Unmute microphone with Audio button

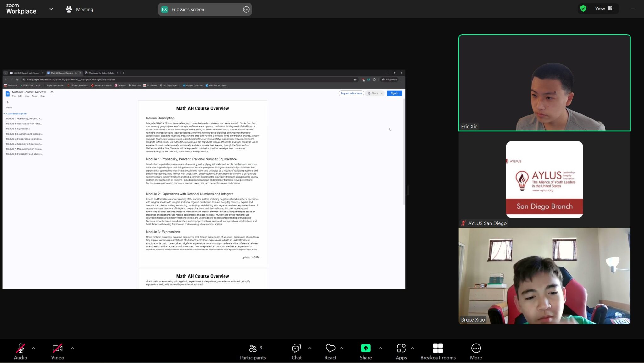[20, 351]
